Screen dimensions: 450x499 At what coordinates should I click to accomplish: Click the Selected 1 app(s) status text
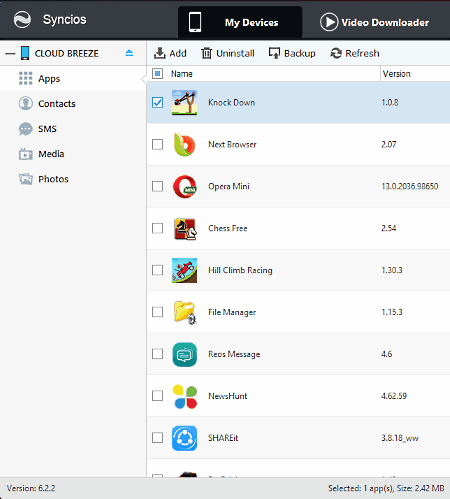[386, 488]
